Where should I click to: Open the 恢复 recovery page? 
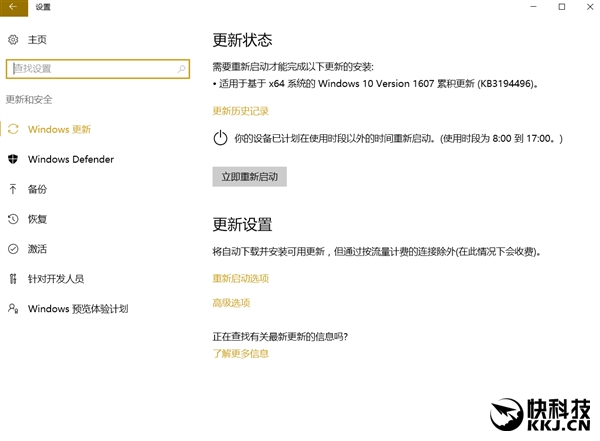[37, 219]
